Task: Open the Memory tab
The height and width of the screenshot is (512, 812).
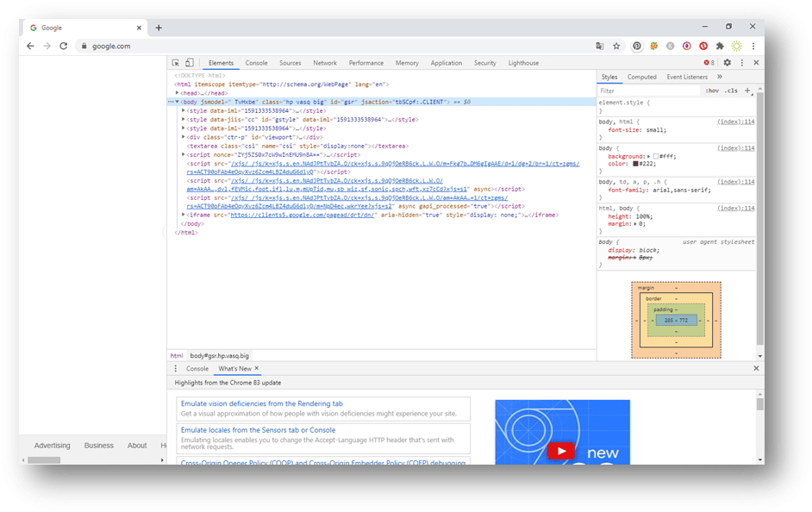Action: pyautogui.click(x=407, y=63)
